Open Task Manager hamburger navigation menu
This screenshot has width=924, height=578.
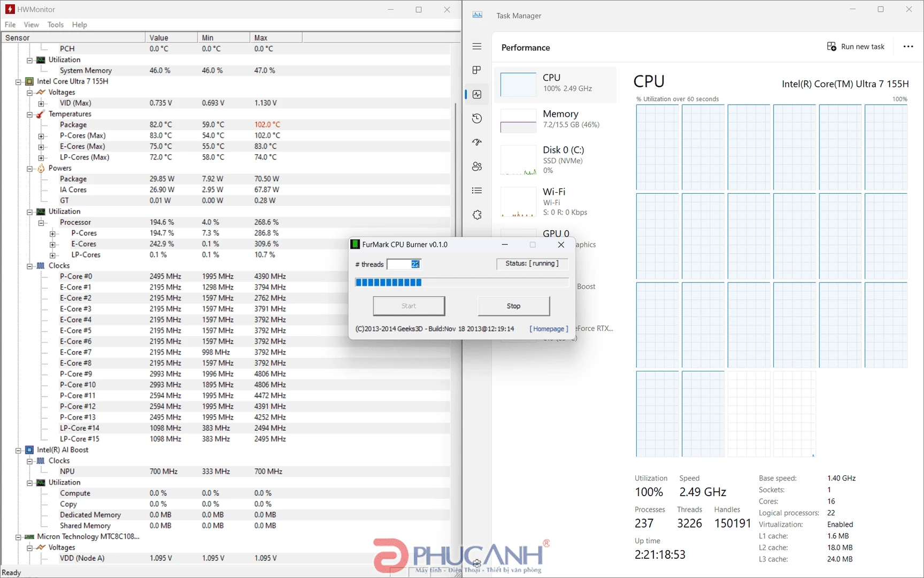tap(477, 47)
